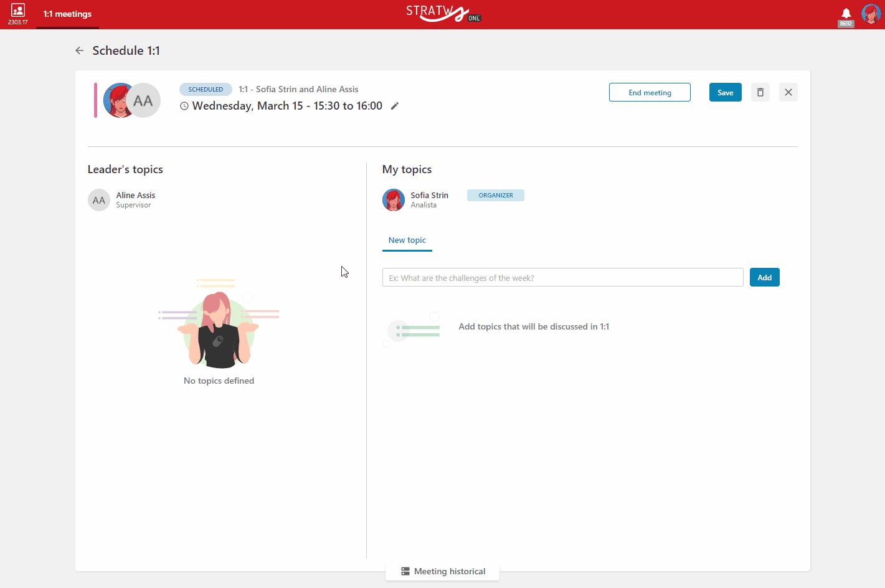The width and height of the screenshot is (885, 588).
Task: Click Sofia Strin's avatar under My topics
Action: [394, 200]
